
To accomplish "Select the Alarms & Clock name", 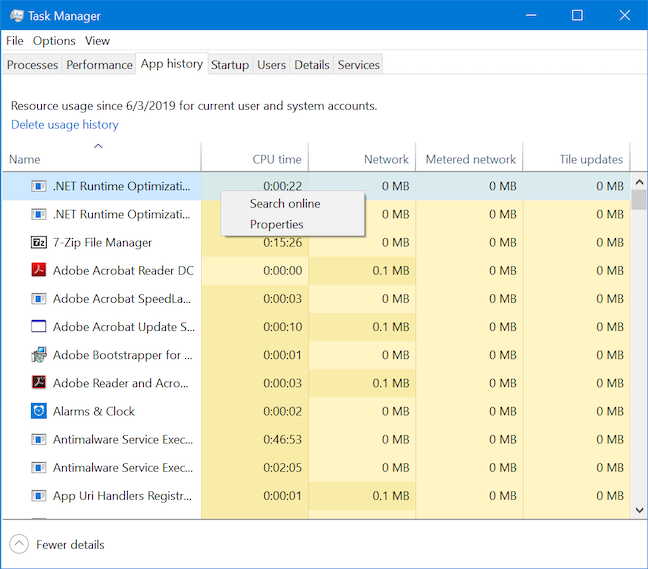I will pos(94,411).
